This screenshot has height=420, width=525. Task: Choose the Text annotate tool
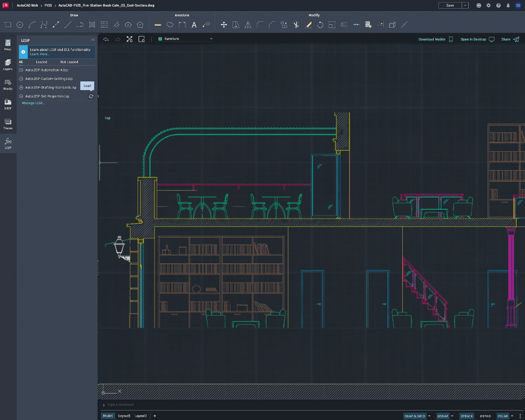(194, 25)
